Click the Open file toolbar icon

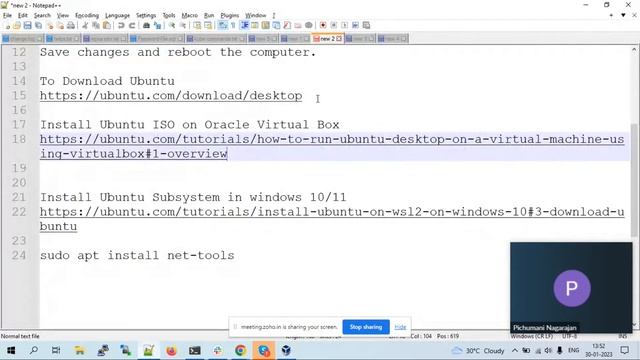pyautogui.click(x=17, y=25)
